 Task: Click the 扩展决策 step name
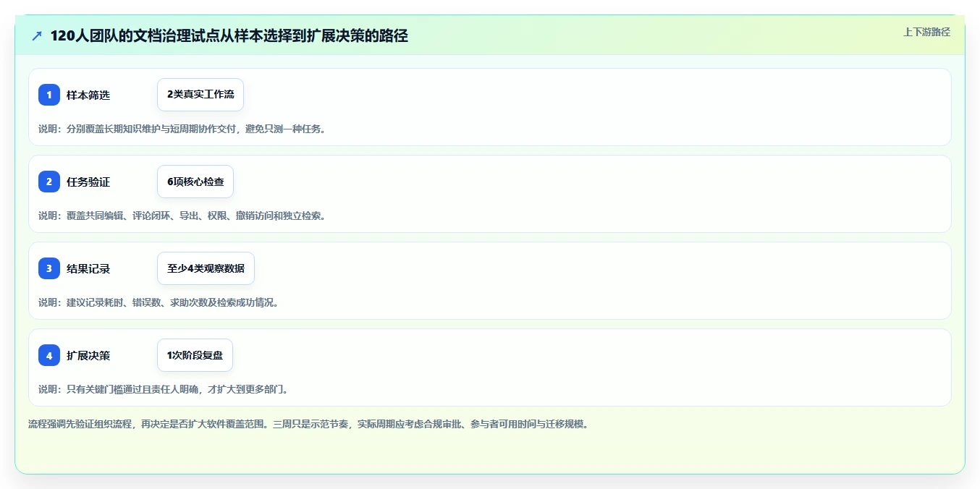(x=88, y=355)
